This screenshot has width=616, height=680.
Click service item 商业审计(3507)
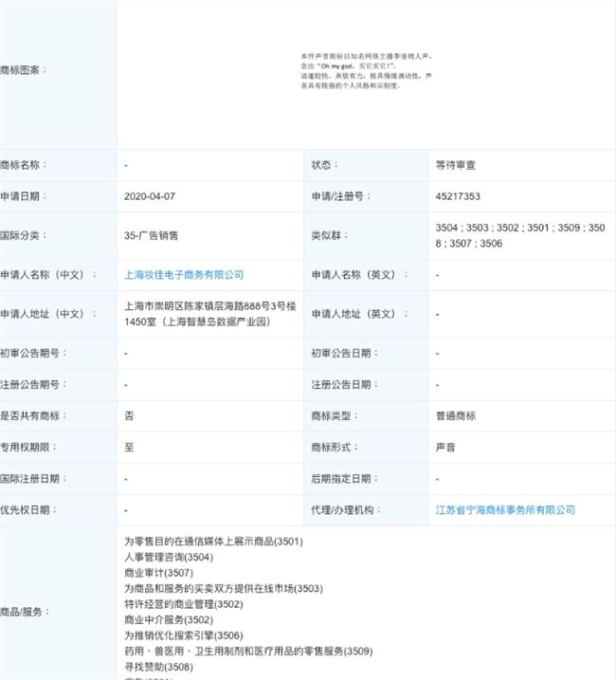[158, 574]
